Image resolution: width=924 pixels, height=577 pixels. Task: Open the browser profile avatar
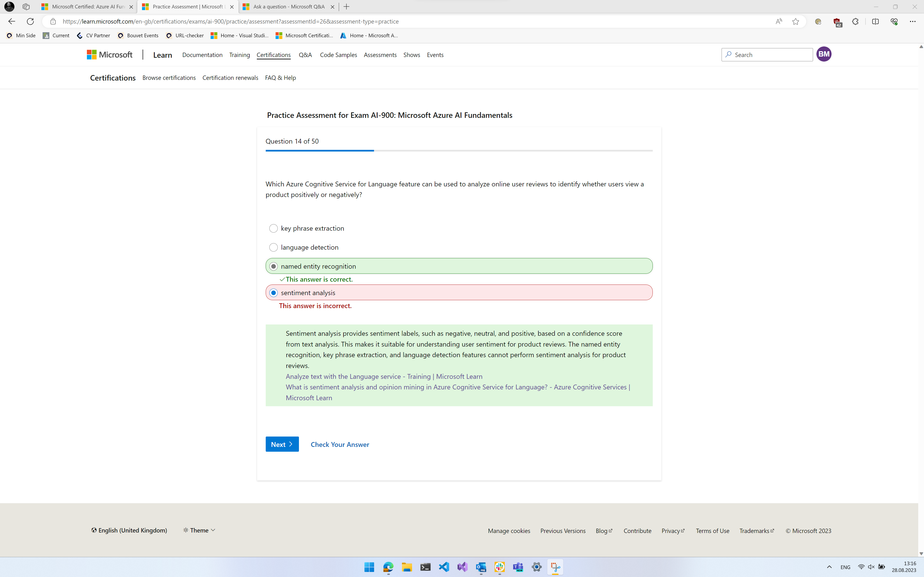pos(9,6)
